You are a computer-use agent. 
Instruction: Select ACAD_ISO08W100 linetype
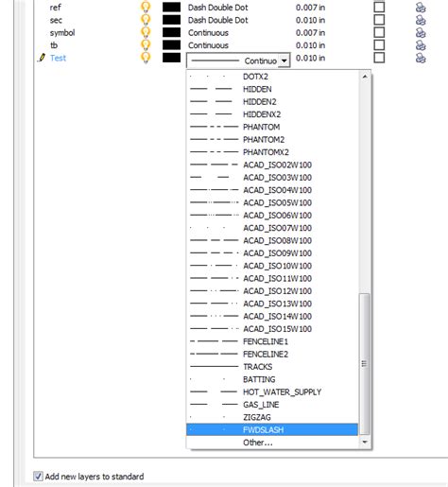(272, 240)
